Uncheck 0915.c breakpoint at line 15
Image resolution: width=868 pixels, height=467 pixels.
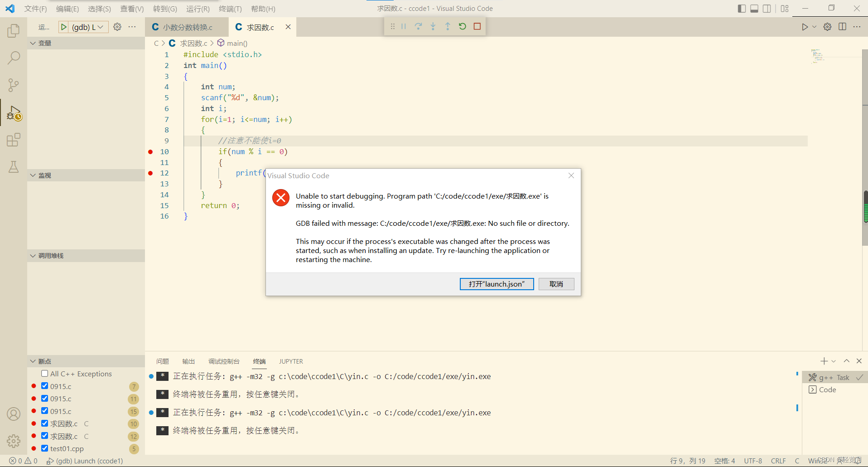click(44, 411)
